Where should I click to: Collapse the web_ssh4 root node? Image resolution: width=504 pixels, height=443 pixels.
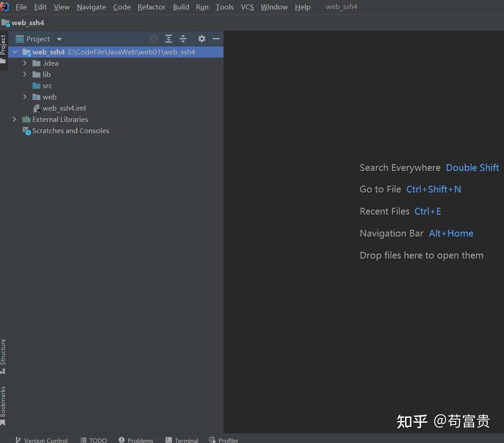[x=15, y=52]
